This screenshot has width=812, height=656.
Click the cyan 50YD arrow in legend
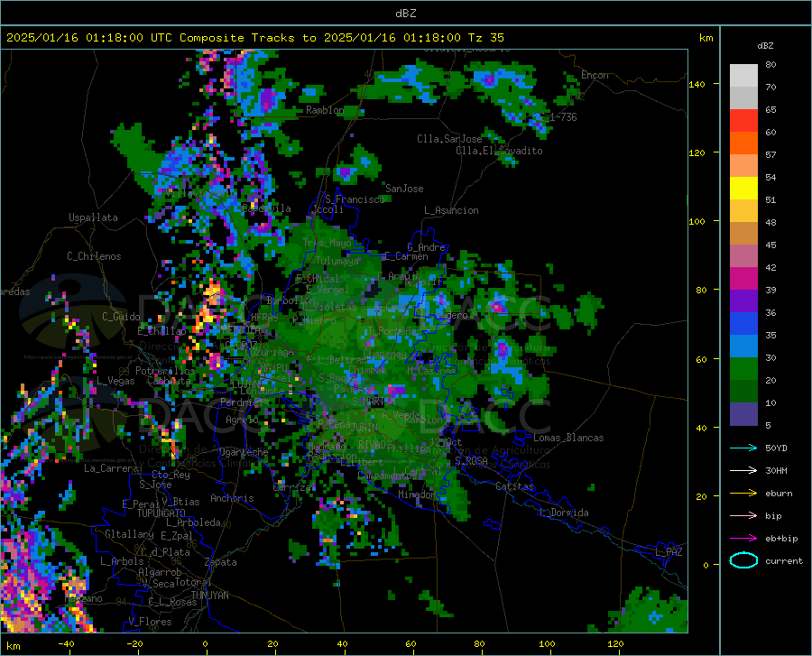coord(743,448)
